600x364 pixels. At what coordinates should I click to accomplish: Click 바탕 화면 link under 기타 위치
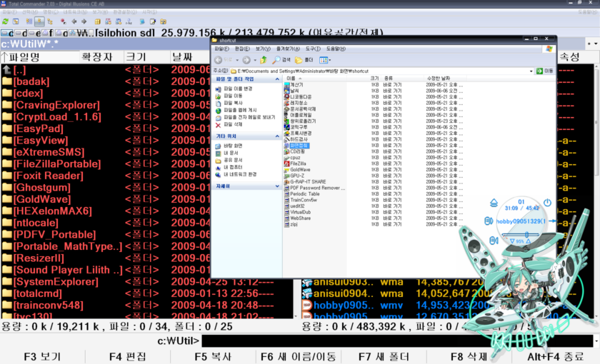(233, 146)
